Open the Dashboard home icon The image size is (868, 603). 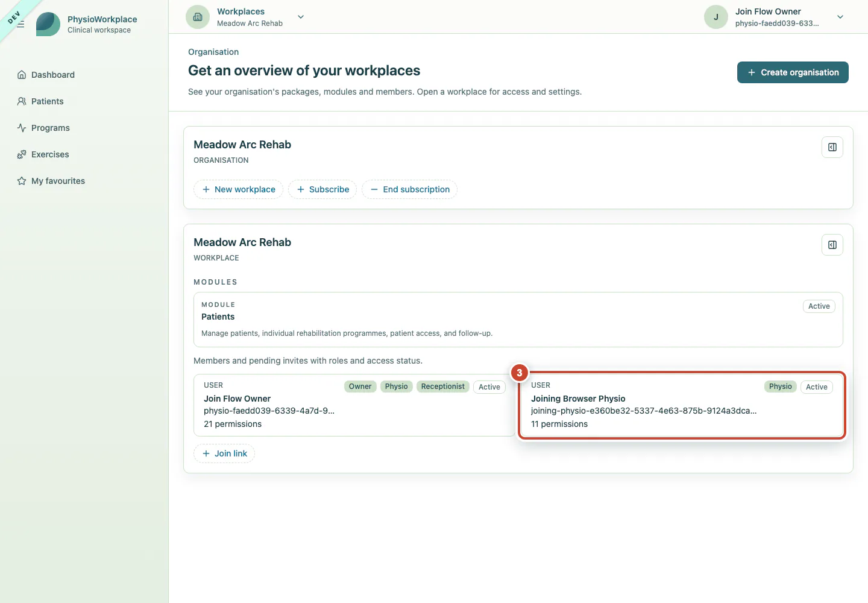click(22, 75)
